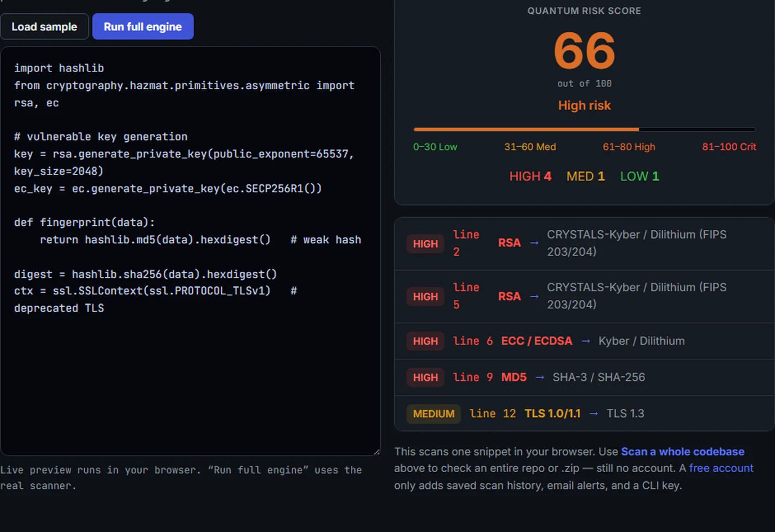
Task: Click the "TLS 1.0/1.1" finding label
Action: (x=552, y=414)
